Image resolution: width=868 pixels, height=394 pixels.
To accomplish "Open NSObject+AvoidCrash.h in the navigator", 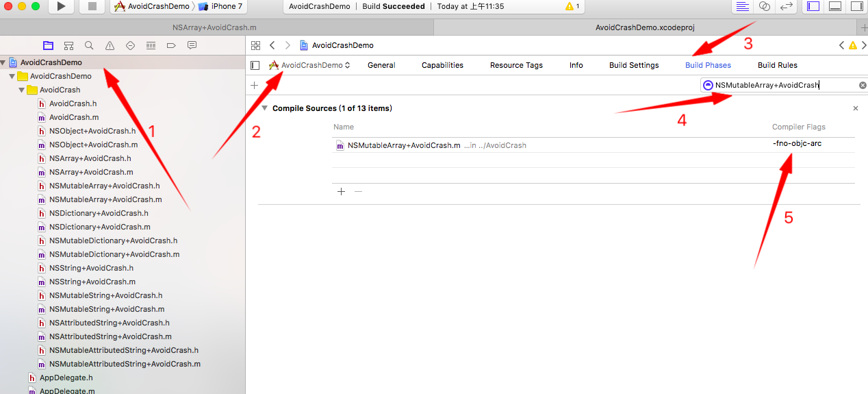I will tap(92, 131).
